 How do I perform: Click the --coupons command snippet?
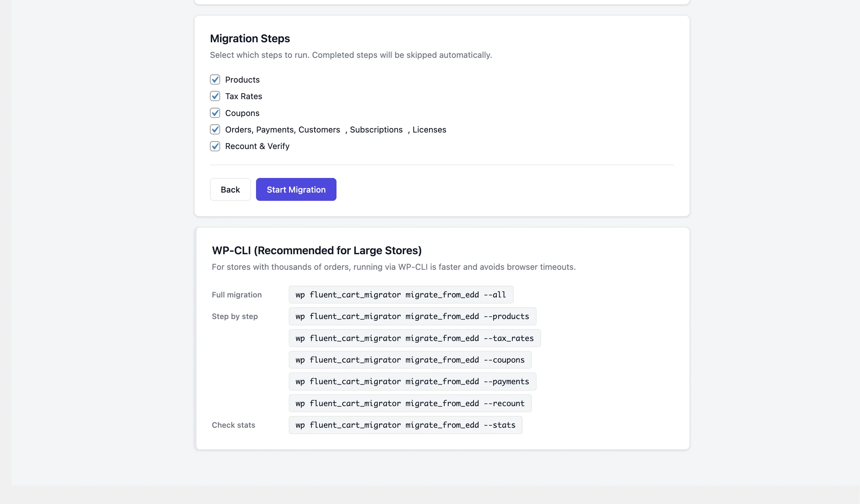tap(410, 360)
